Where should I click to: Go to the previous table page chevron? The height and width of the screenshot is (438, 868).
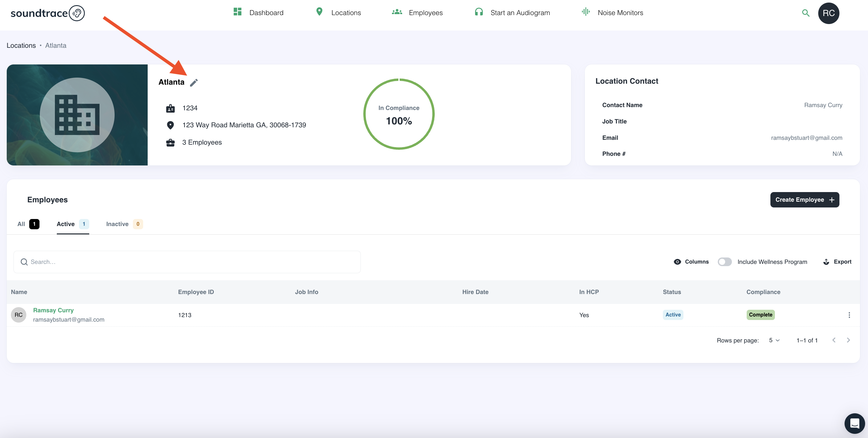[x=834, y=340]
